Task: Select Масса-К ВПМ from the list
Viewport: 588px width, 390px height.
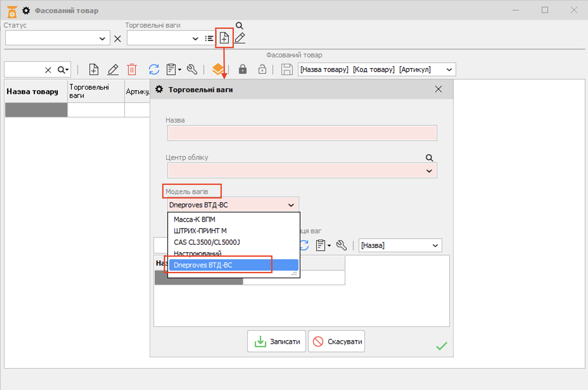Action: 195,219
